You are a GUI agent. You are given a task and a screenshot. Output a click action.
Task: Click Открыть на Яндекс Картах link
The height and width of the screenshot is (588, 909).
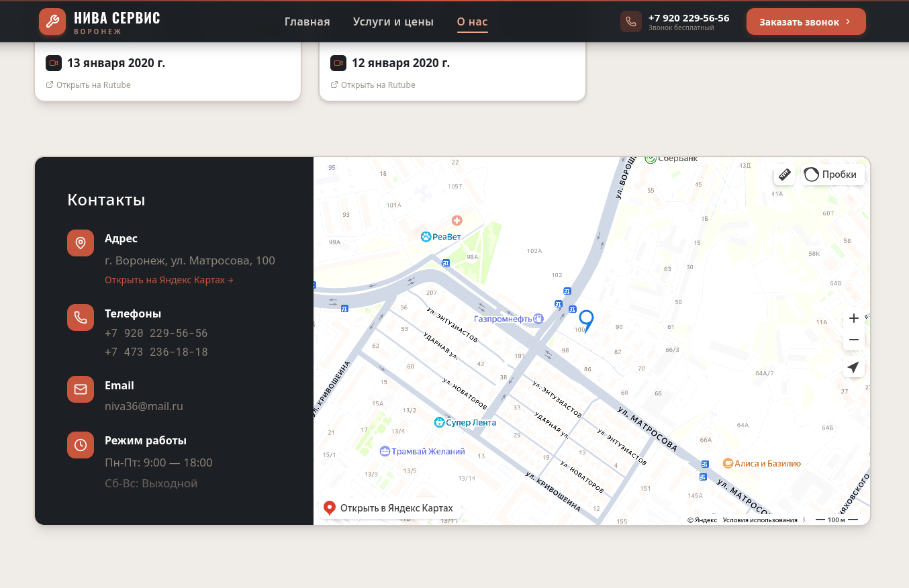click(x=169, y=280)
